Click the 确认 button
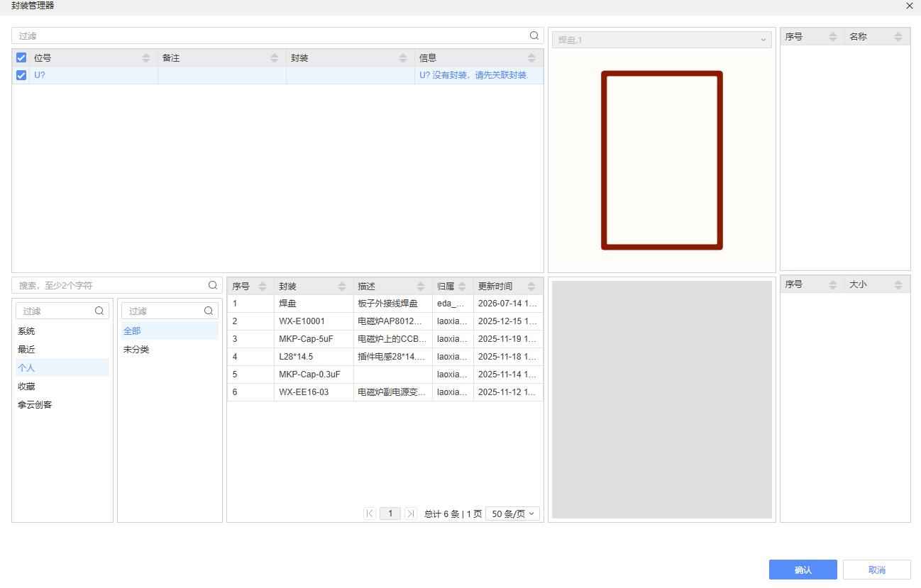This screenshot has height=588, width=921. pyautogui.click(x=803, y=570)
